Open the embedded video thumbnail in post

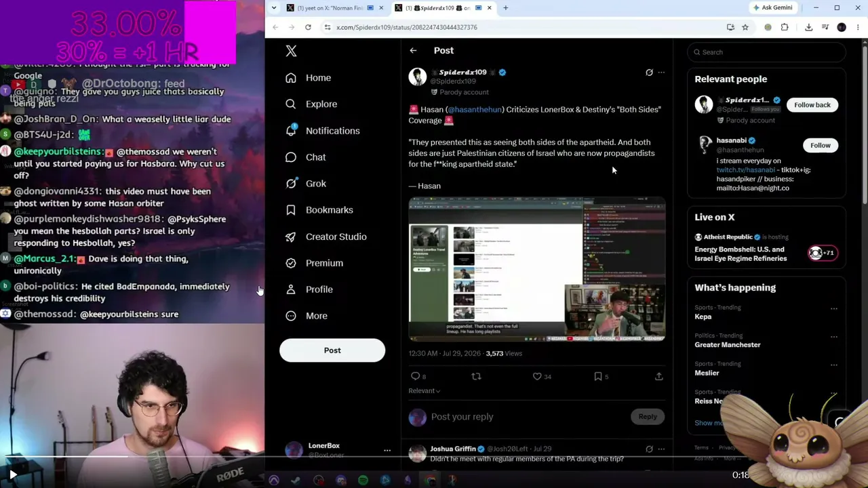coord(537,269)
